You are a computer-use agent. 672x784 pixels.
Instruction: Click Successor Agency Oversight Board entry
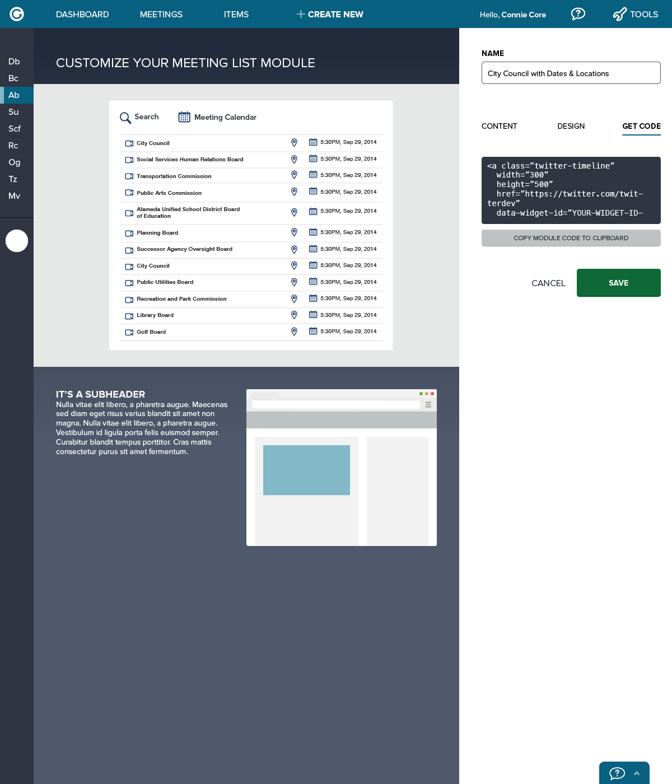click(184, 249)
